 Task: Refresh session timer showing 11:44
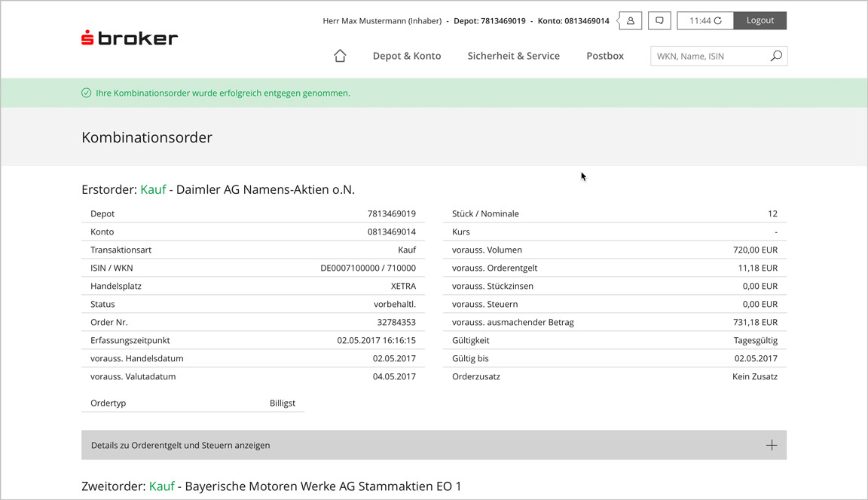click(x=705, y=20)
